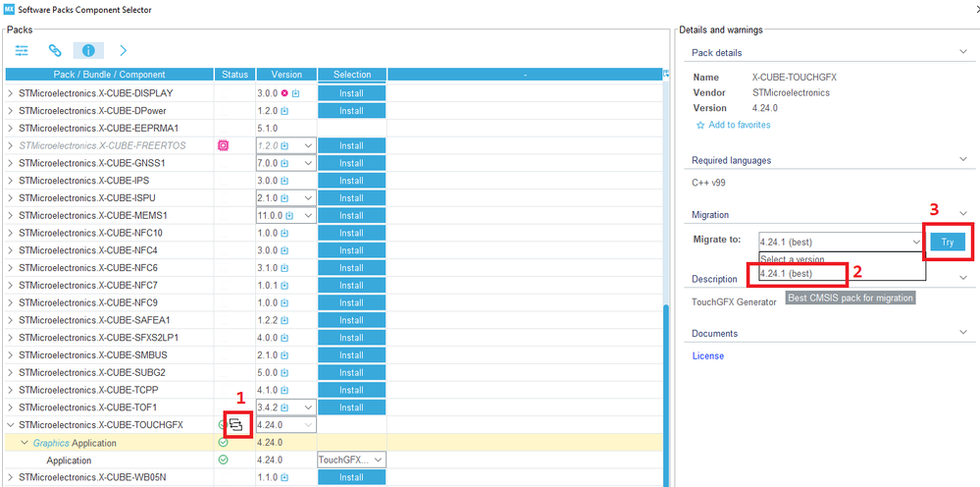Open X-CUBE-ISPU version 2.1.0 dropdown
Image resolution: width=980 pixels, height=487 pixels.
pyautogui.click(x=308, y=198)
